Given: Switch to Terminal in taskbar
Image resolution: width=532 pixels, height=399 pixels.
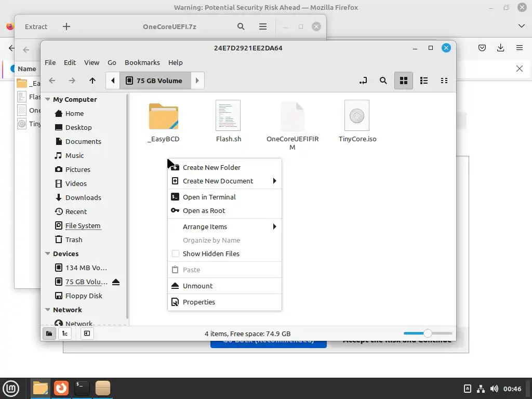Looking at the screenshot, I should tap(82, 388).
